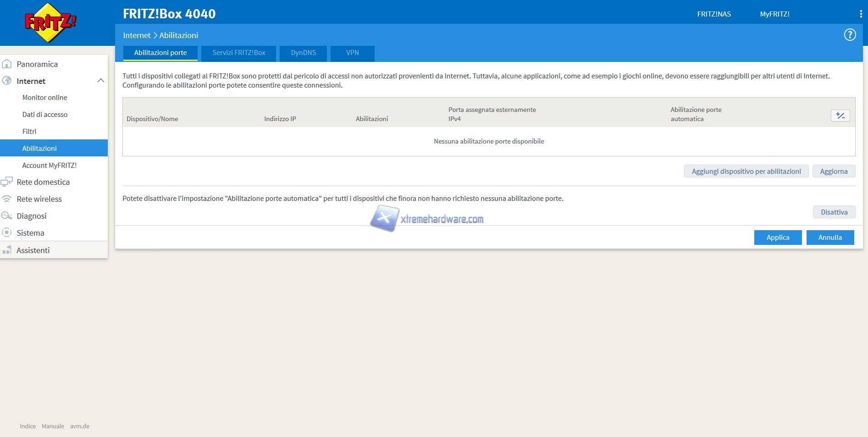Image resolution: width=868 pixels, height=437 pixels.
Task: Click the FRITZ! logo
Action: click(x=50, y=22)
